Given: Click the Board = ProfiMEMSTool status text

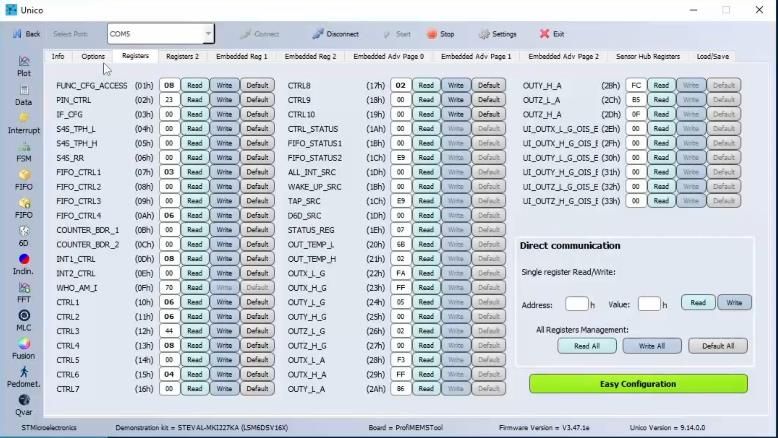Looking at the screenshot, I should (x=405, y=428).
